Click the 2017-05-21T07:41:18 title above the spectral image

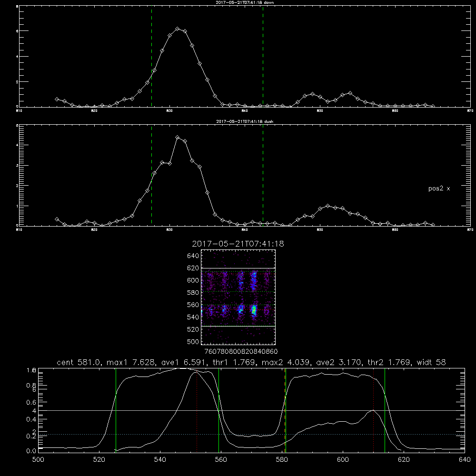coord(238,244)
